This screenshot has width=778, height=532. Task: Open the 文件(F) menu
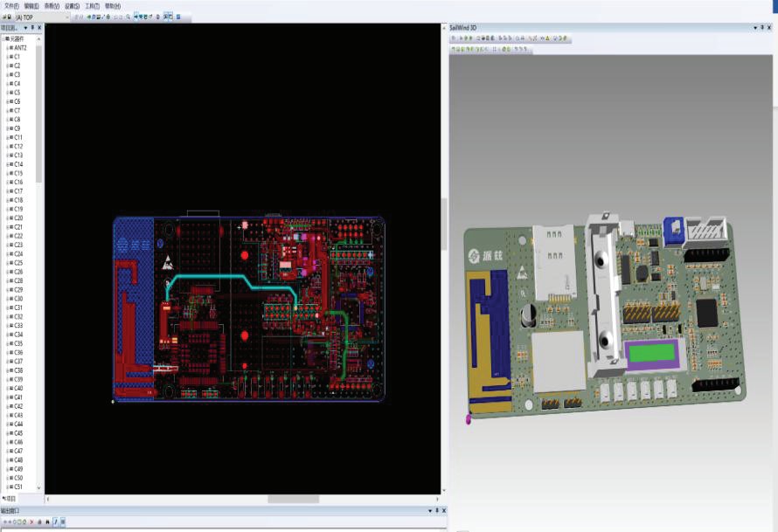click(x=11, y=6)
